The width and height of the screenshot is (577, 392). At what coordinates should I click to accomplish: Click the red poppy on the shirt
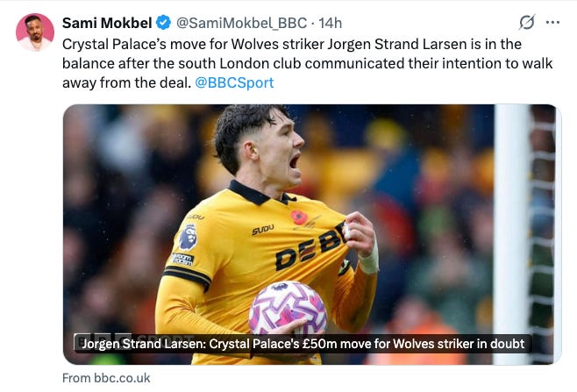click(299, 217)
